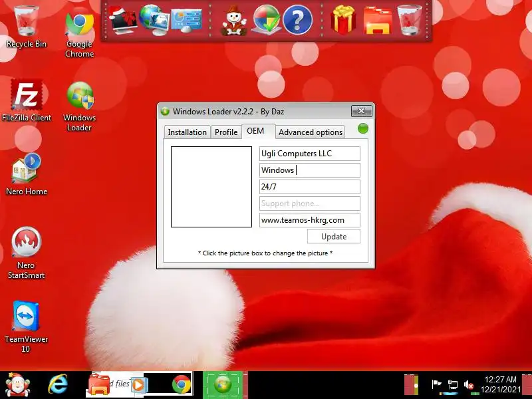532x399 pixels.
Task: Open the Action Center flag tray icon
Action: (436, 385)
